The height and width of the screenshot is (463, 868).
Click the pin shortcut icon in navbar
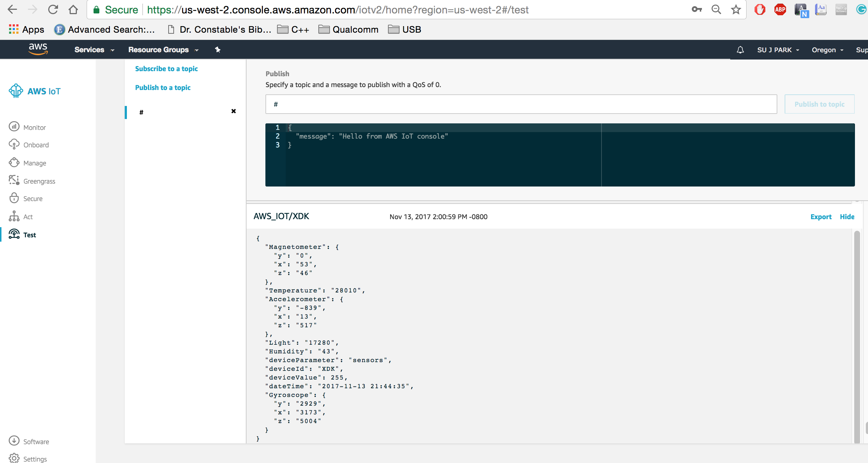[x=218, y=50]
